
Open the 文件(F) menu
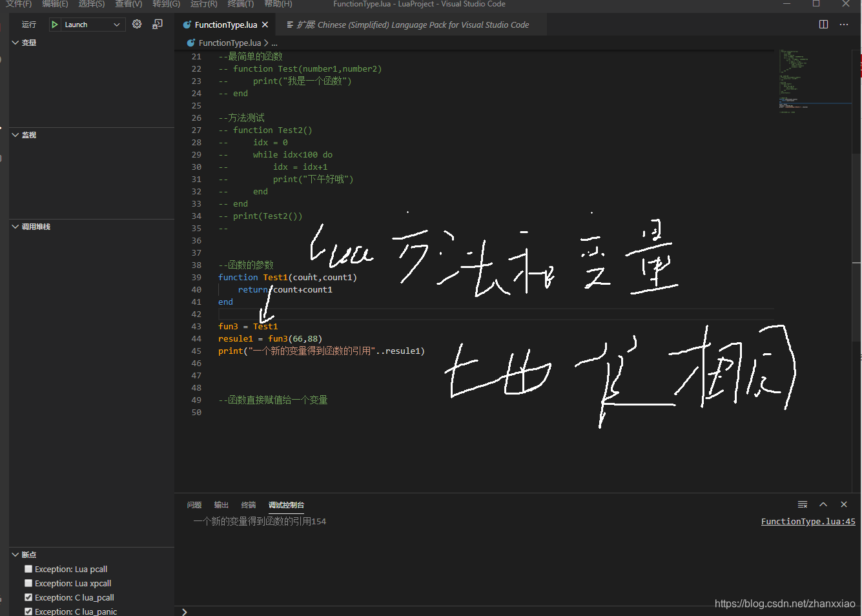tap(19, 4)
